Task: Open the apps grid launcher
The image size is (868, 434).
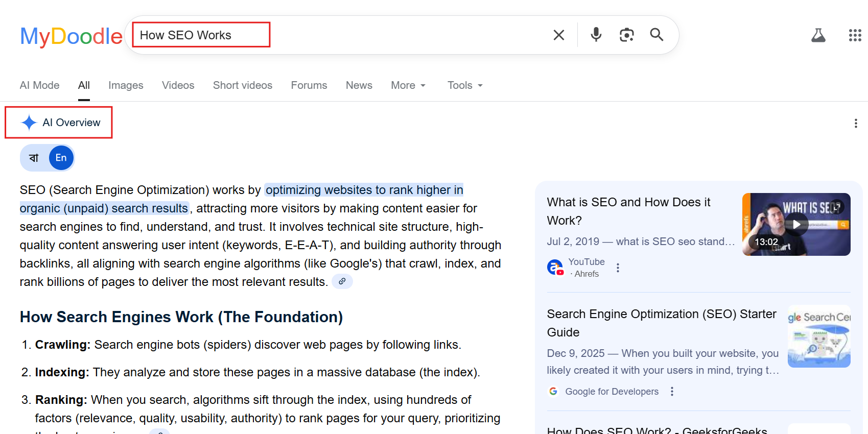Action: tap(855, 35)
